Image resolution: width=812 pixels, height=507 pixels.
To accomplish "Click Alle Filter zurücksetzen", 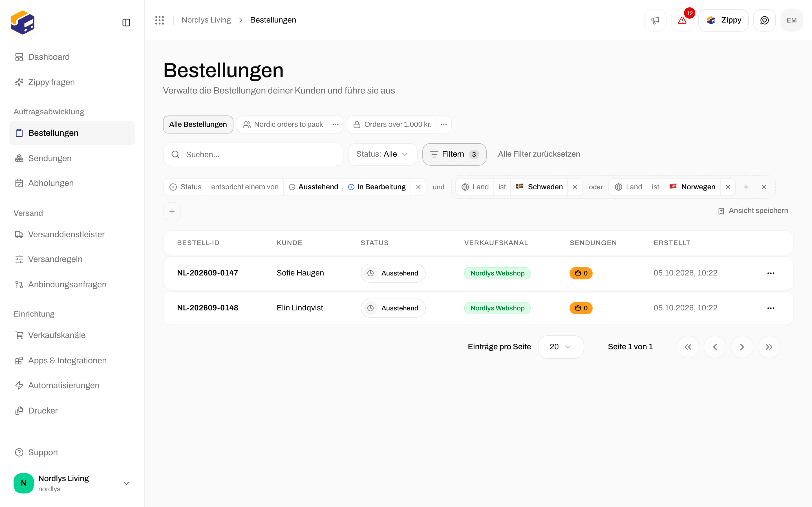I will click(x=539, y=154).
